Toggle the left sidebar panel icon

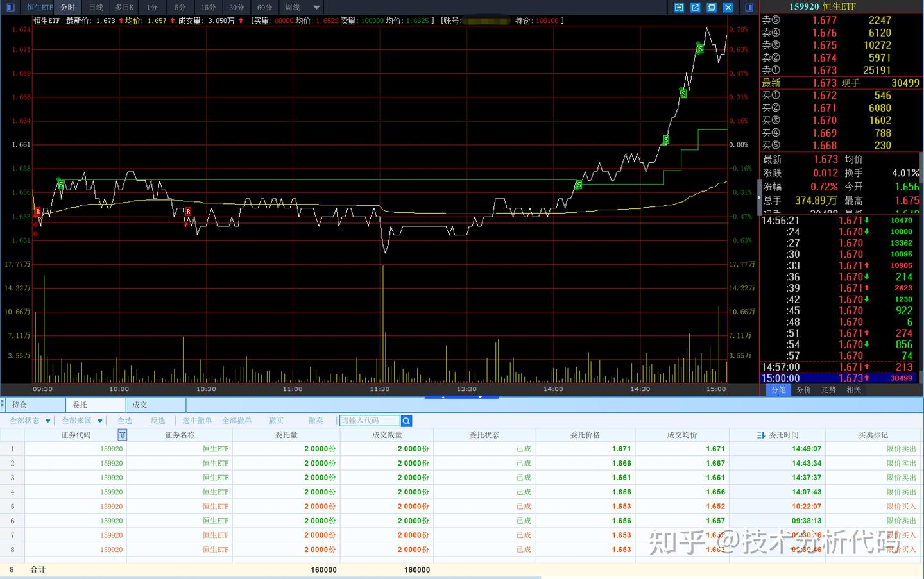point(10,7)
